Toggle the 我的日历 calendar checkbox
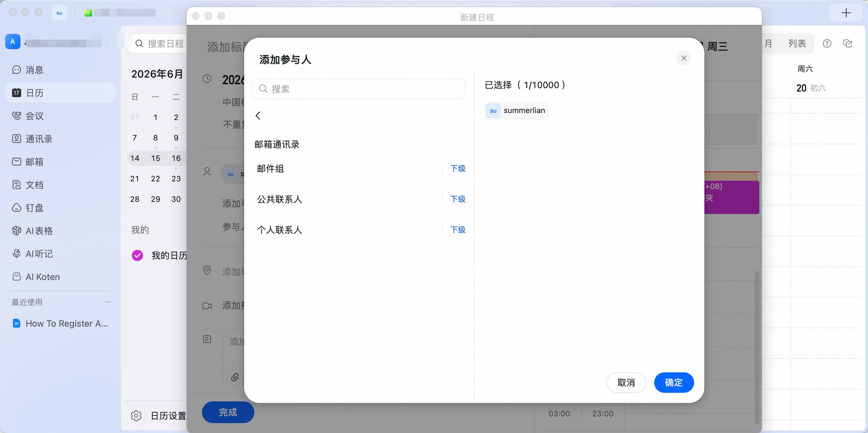The image size is (868, 433). (x=137, y=255)
